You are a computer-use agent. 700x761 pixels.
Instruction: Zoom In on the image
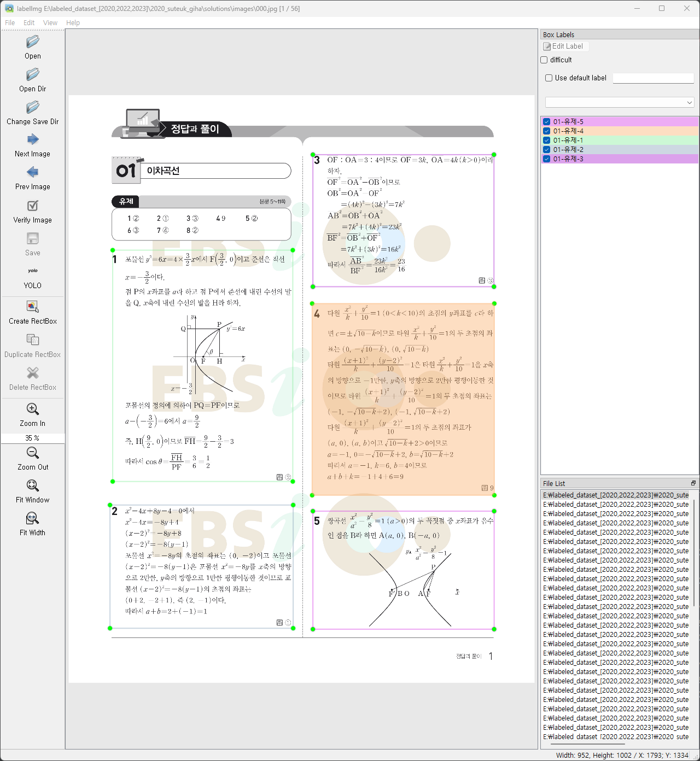[x=33, y=409]
